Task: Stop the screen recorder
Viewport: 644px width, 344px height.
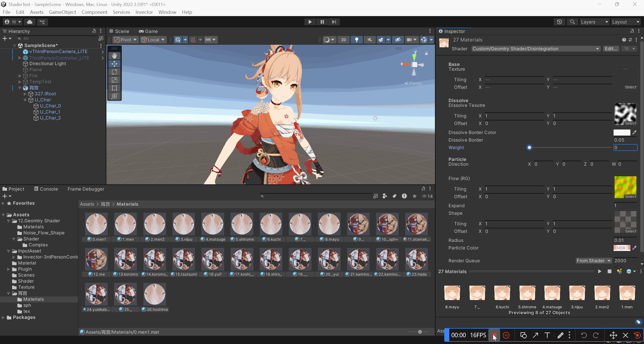Action: tap(494, 335)
